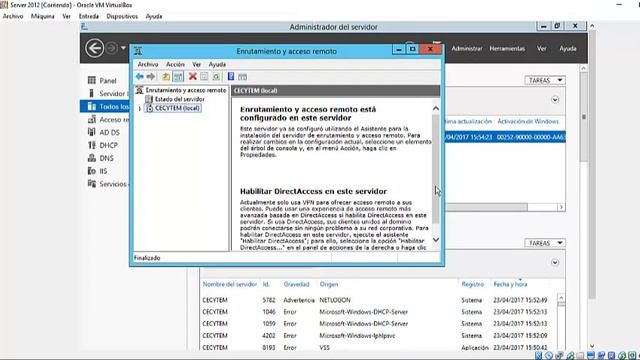Sort events by Origen column
640x360 pixels.
click(329, 284)
